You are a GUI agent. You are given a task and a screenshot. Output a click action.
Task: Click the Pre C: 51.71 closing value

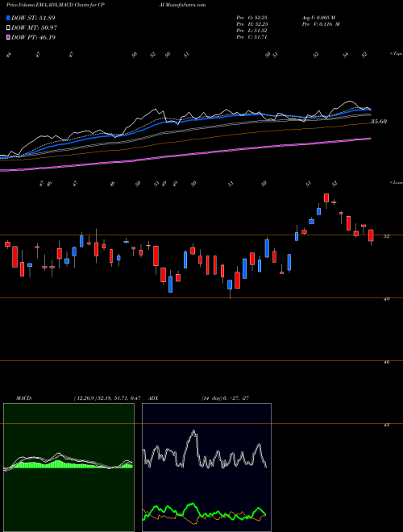tap(252, 37)
